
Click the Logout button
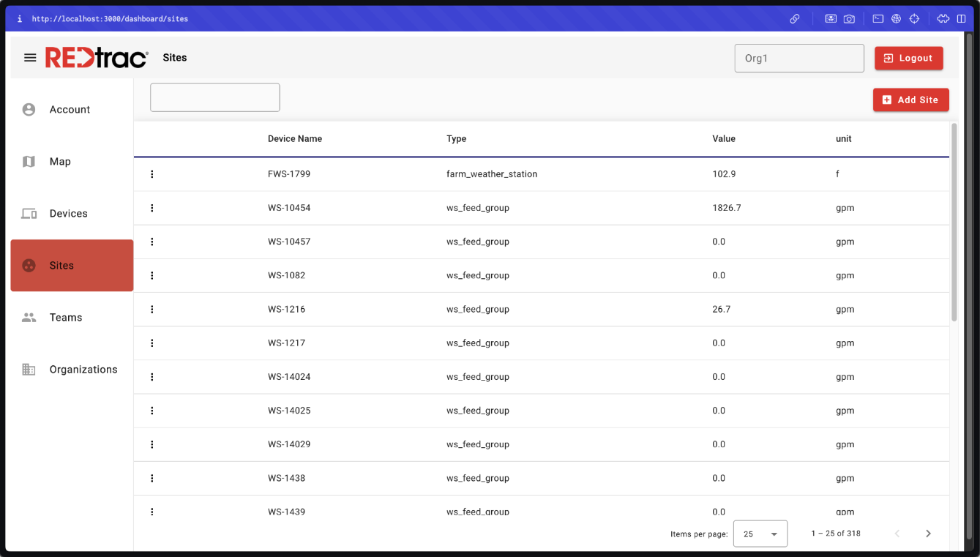pyautogui.click(x=909, y=58)
